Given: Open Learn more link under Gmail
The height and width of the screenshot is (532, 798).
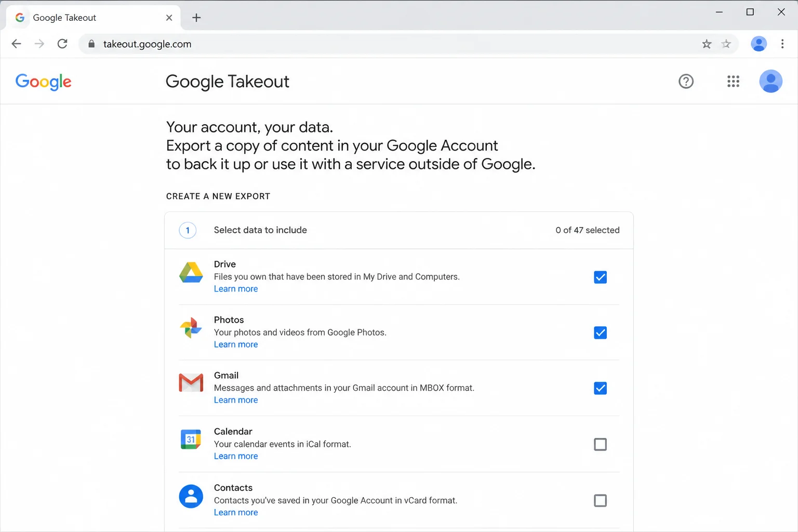Looking at the screenshot, I should (x=236, y=400).
